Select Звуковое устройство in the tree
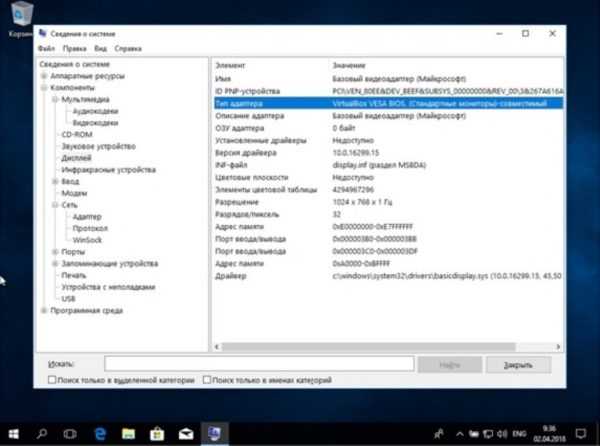 (x=99, y=146)
